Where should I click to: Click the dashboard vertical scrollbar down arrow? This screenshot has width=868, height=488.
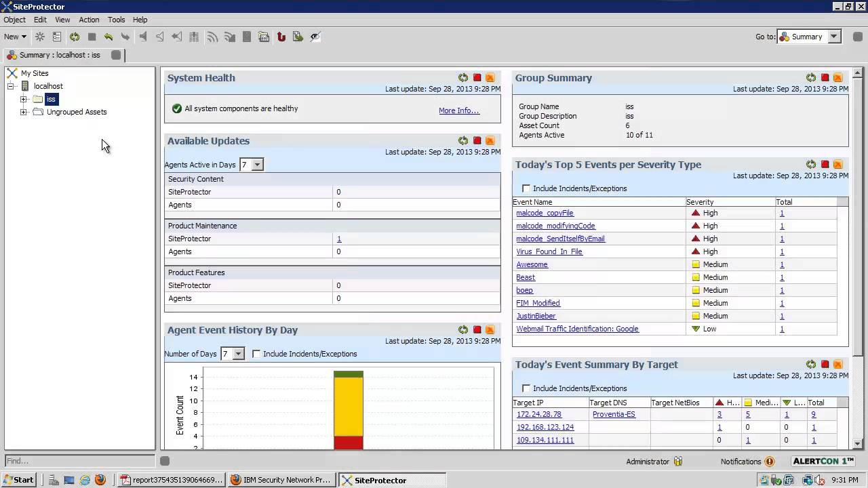tap(857, 443)
